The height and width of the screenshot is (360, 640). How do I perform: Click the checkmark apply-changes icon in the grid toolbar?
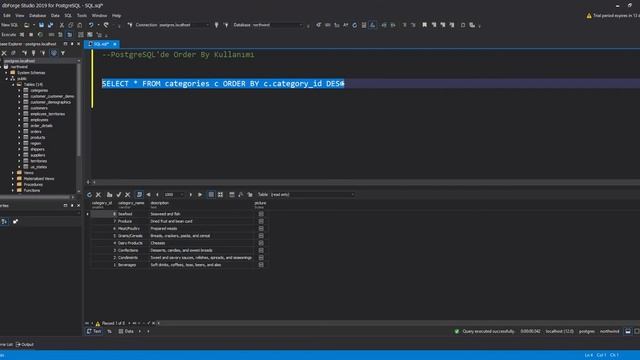coord(119,195)
